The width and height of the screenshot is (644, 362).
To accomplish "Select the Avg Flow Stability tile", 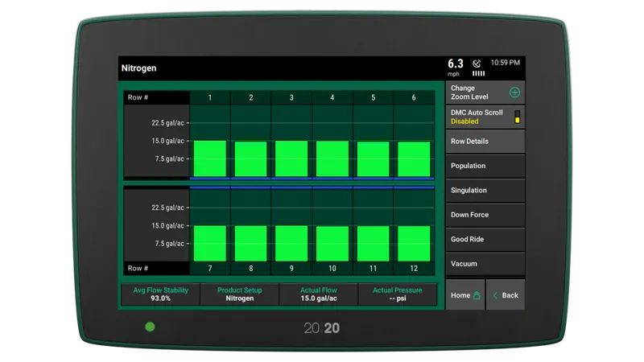I will pyautogui.click(x=160, y=294).
